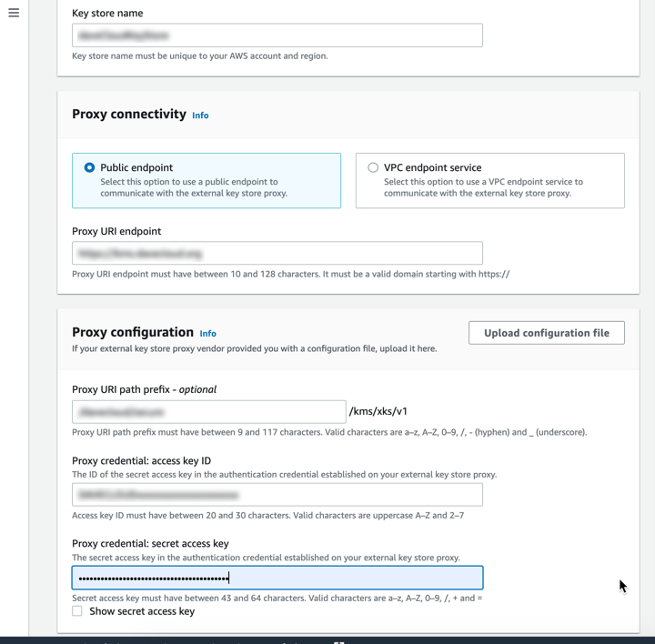Focus the Key store name text box
This screenshot has height=644, width=655.
(x=277, y=35)
